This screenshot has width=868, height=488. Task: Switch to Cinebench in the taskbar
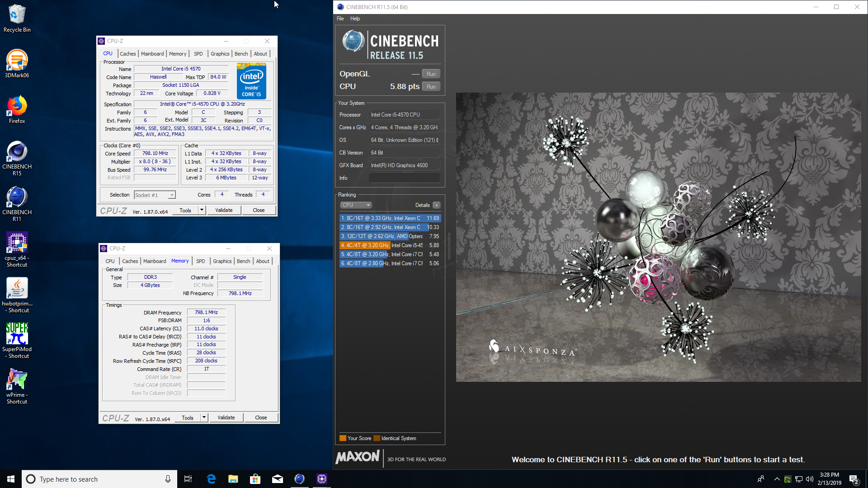[x=300, y=479]
